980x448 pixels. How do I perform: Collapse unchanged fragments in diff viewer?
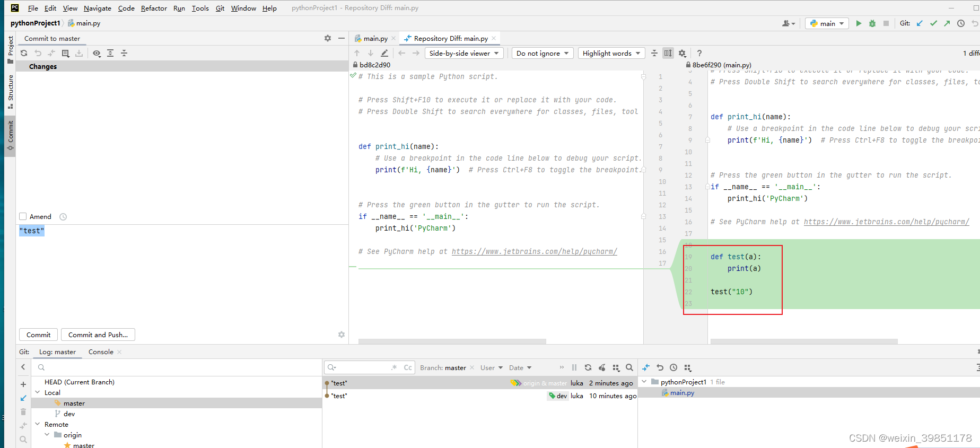(654, 53)
